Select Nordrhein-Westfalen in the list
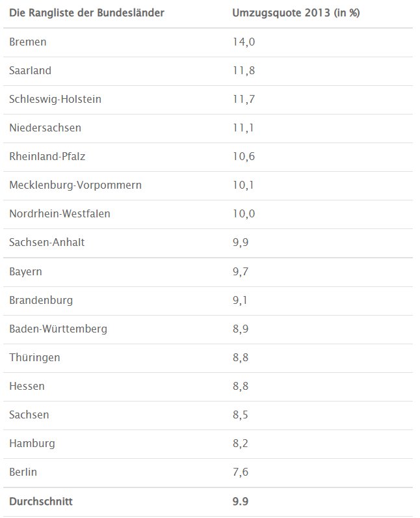This screenshot has height=518, width=420. [60, 213]
